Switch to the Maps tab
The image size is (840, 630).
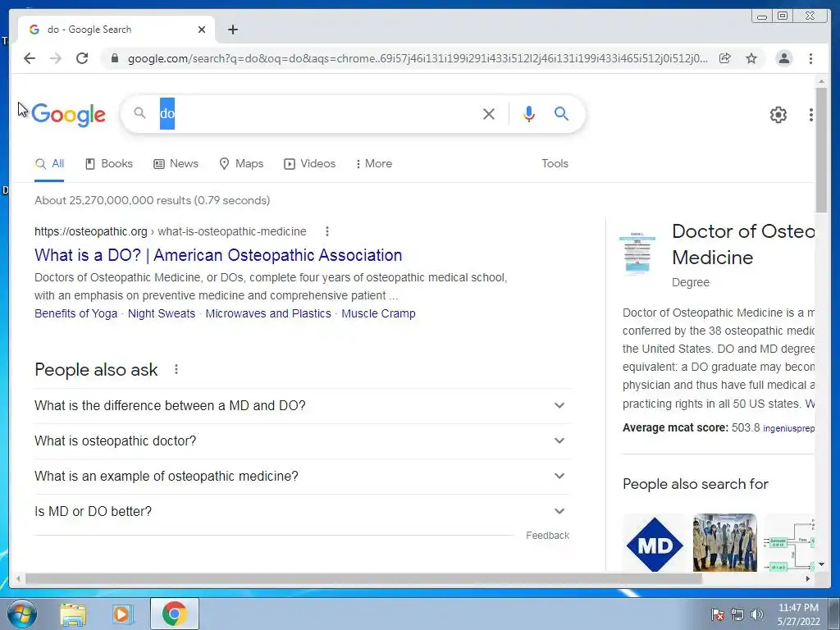242,163
